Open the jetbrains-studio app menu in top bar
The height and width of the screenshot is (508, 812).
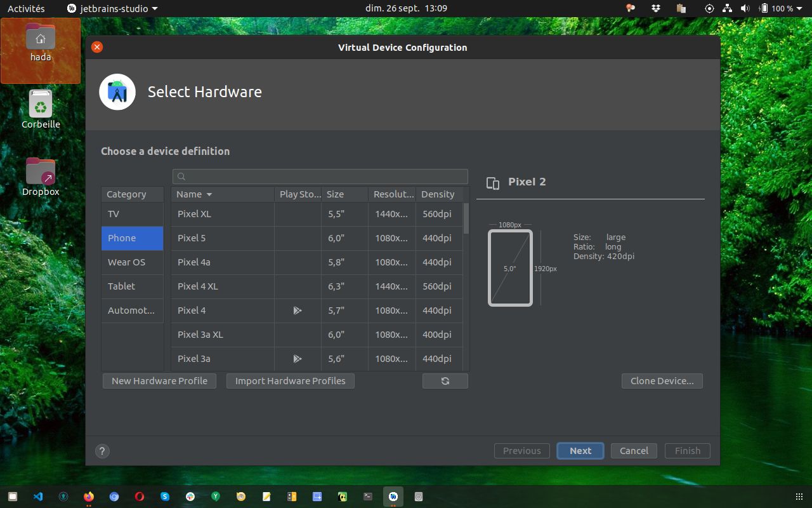tap(113, 8)
